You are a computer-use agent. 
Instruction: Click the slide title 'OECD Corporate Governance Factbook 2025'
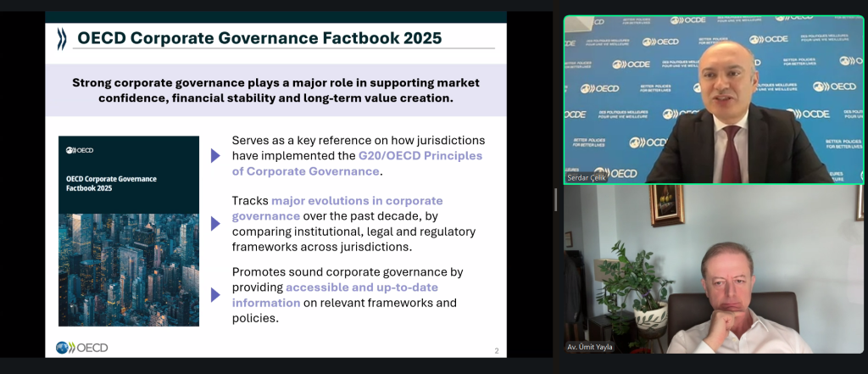259,38
